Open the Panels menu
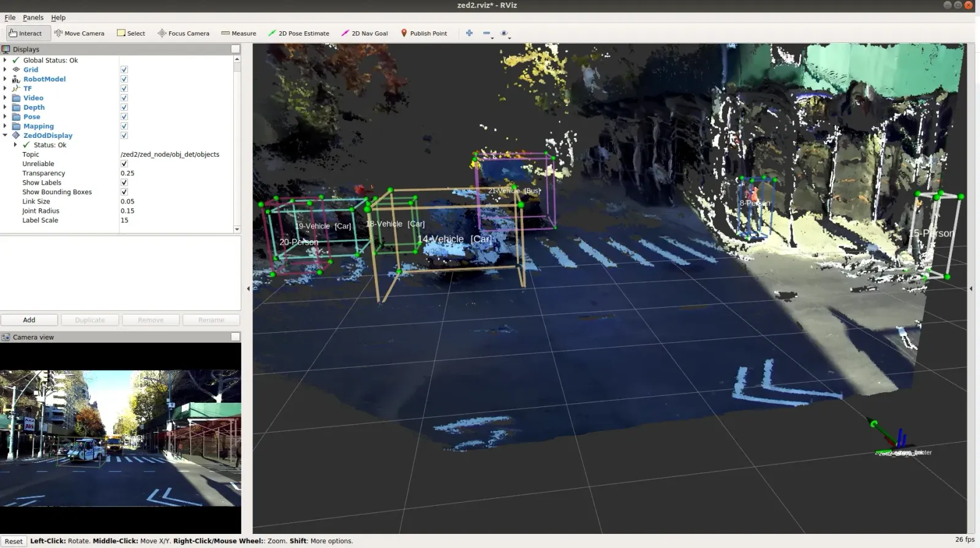 pyautogui.click(x=33, y=18)
